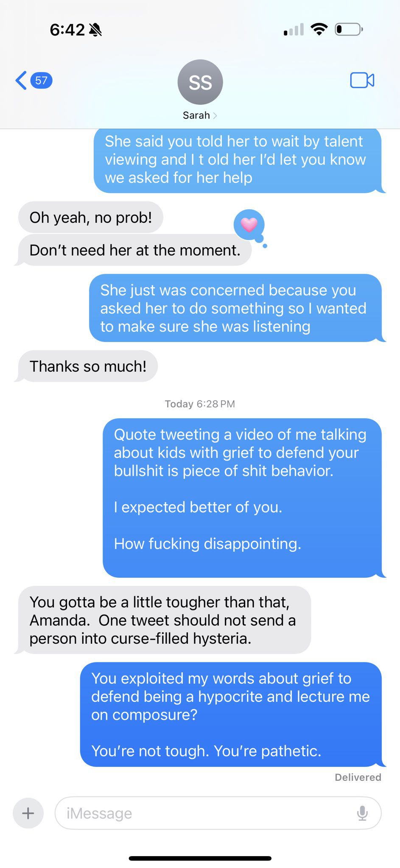This screenshot has width=400, height=868.
Task: Start a FaceTime video call
Action: 362,80
